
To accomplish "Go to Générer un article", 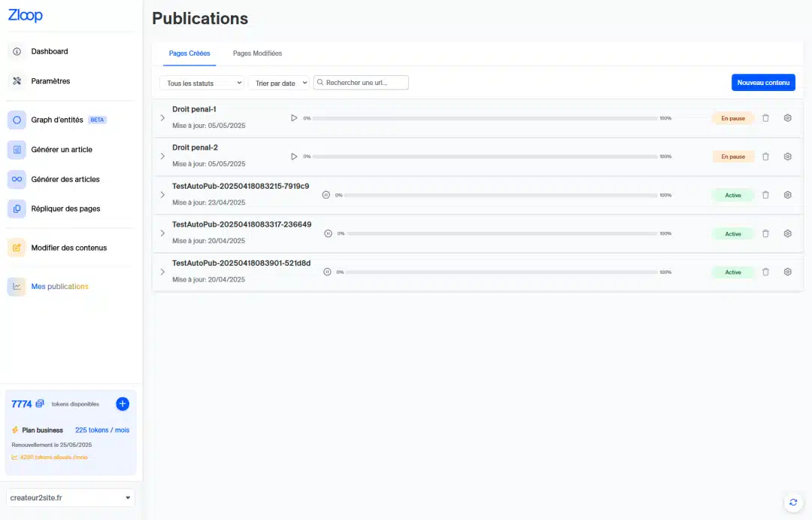I will pos(62,150).
